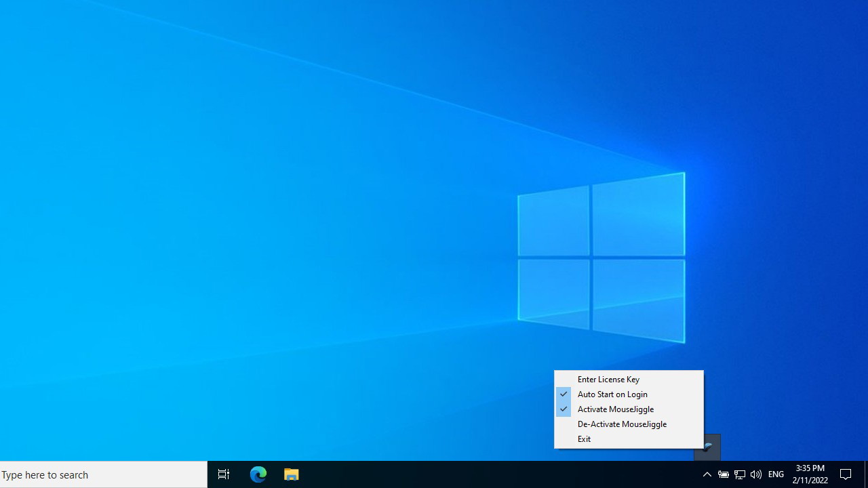Launch File Explorer from the taskbar
The width and height of the screenshot is (868, 488).
(292, 474)
